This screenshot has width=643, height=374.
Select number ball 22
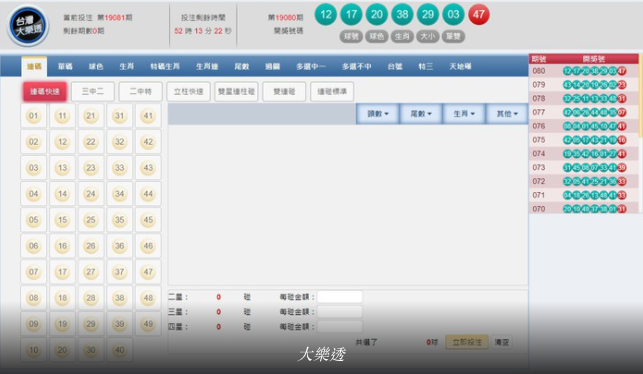pos(91,142)
